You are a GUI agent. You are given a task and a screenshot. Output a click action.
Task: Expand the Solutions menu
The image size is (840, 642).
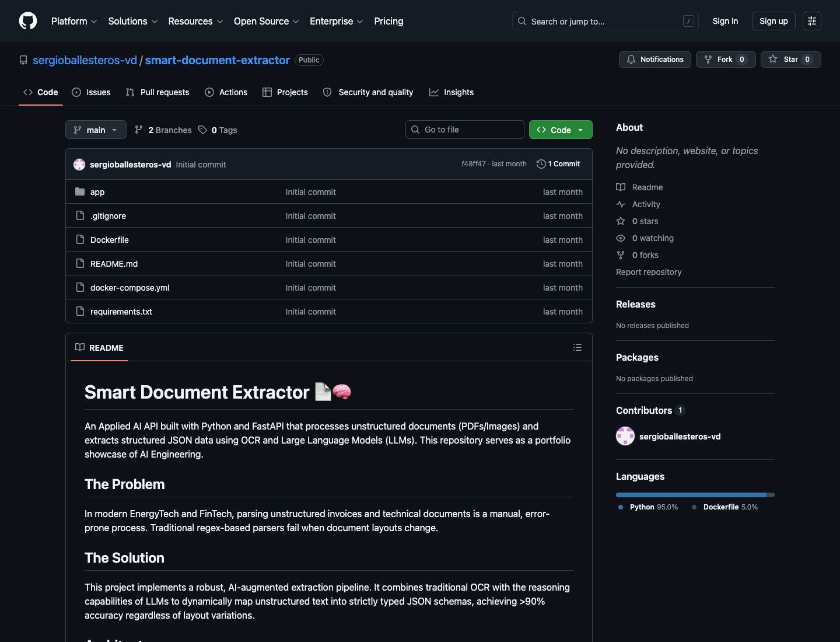click(x=133, y=21)
